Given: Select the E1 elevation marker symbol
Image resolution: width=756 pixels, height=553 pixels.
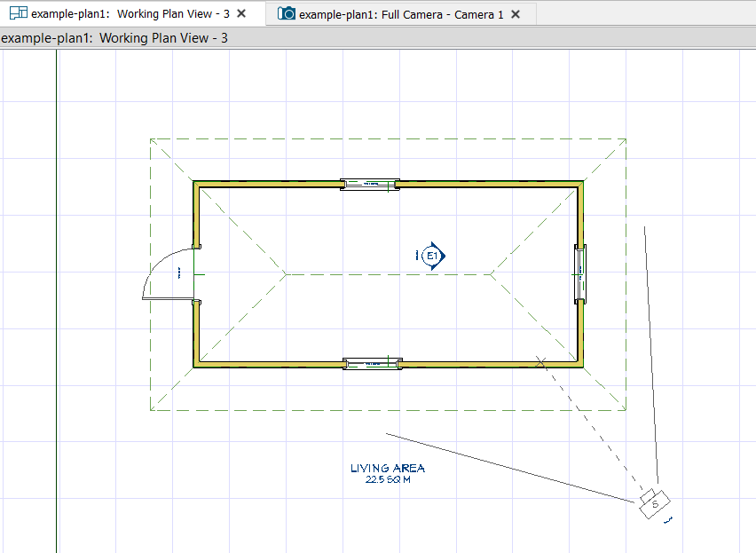Looking at the screenshot, I should coord(431,256).
